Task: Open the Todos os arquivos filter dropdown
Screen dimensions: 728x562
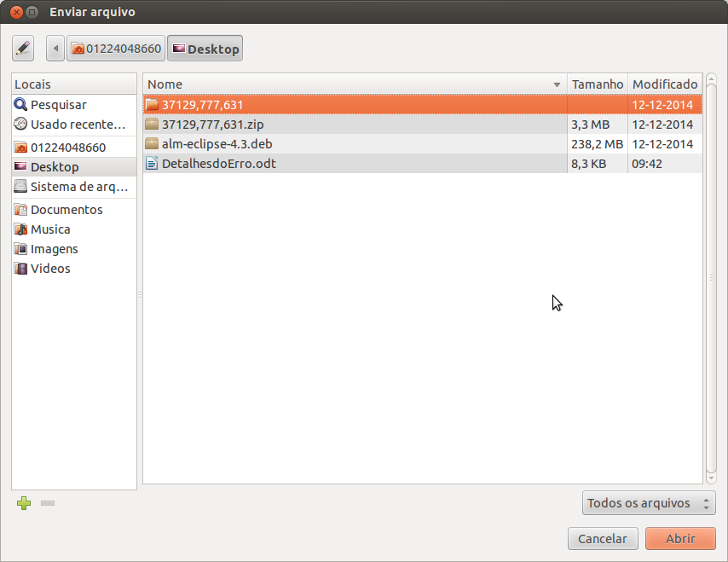Action: pos(649,503)
